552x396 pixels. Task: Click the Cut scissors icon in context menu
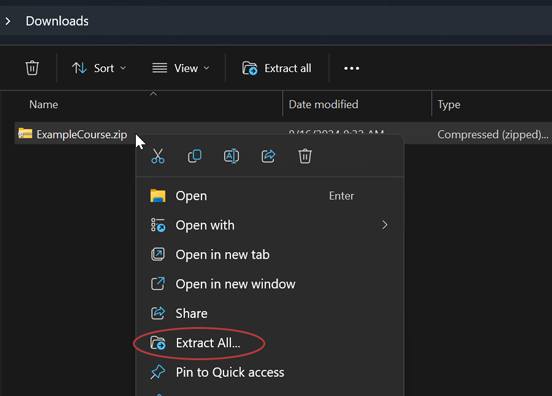coord(158,156)
